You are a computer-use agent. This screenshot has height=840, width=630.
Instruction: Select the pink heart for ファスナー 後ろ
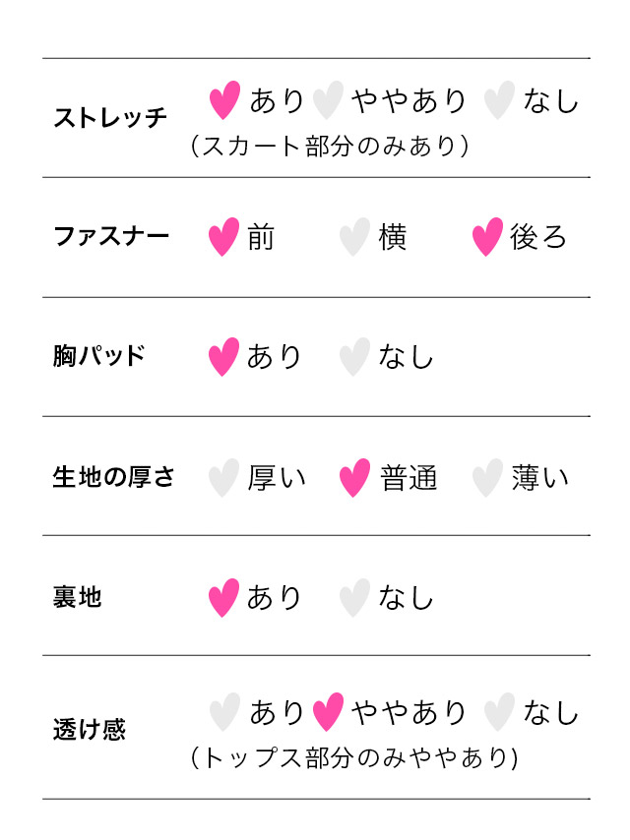[x=487, y=237]
